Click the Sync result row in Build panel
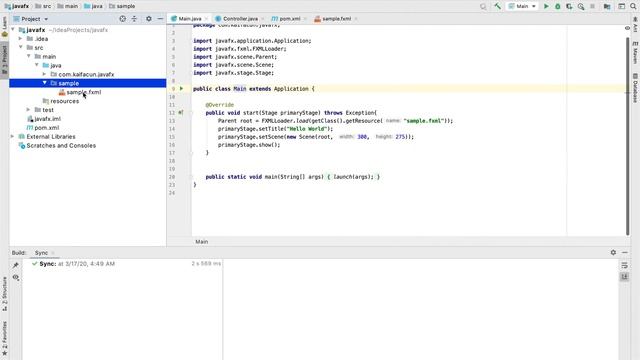 (x=122, y=264)
